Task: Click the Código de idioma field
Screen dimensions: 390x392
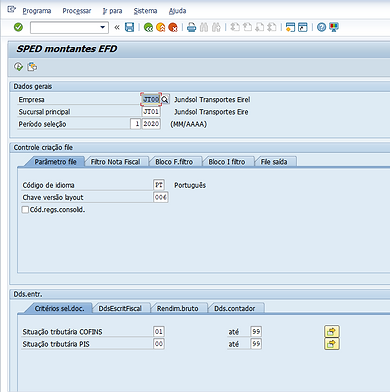Action: coord(159,185)
